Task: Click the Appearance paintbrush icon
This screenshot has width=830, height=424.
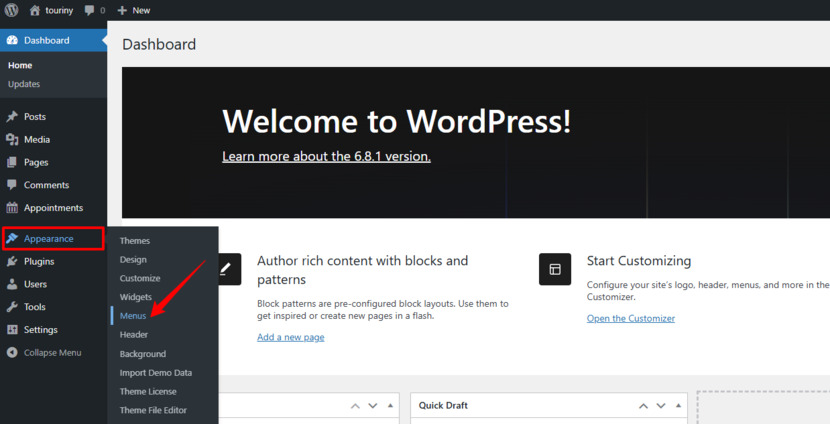Action: pos(12,238)
